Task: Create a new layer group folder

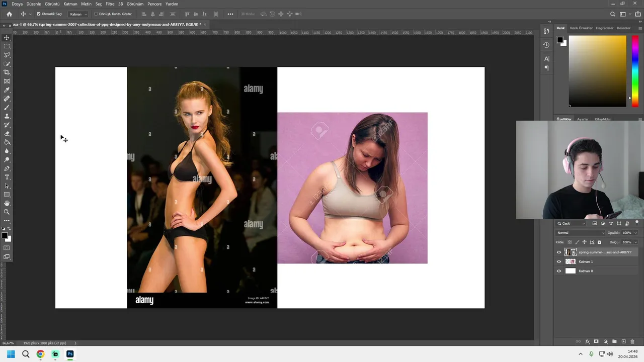Action: 614,341
